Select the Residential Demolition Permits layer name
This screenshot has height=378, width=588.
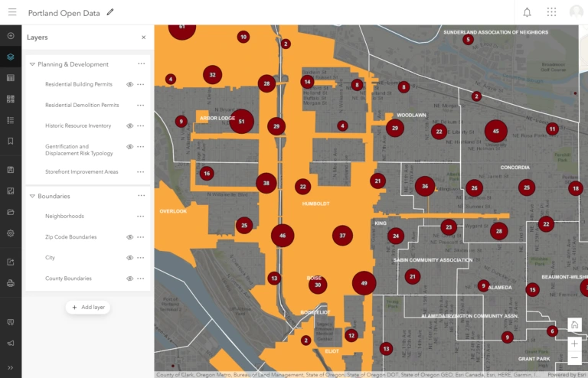(x=82, y=106)
